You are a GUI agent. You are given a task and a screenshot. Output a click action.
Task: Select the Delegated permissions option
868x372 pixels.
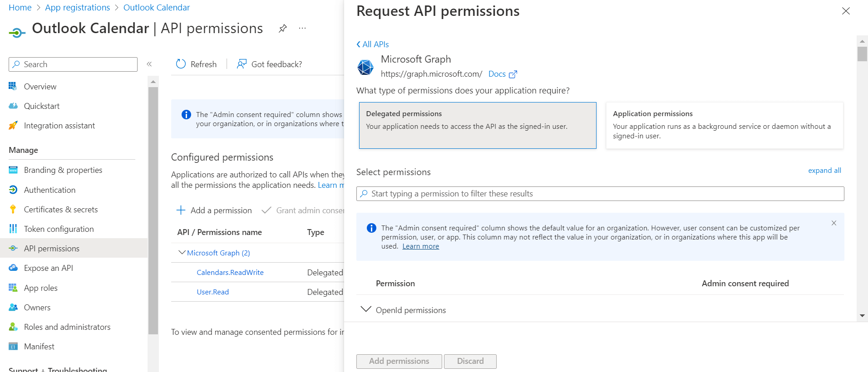point(477,125)
